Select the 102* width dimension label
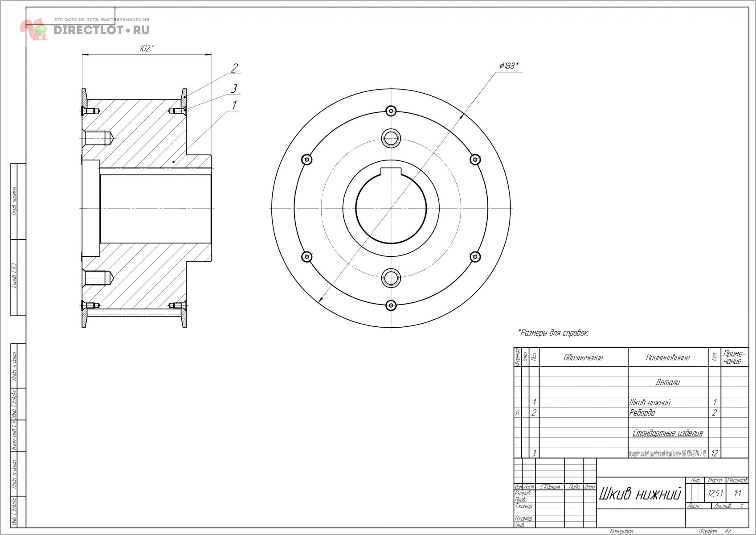756x535 pixels. click(147, 49)
